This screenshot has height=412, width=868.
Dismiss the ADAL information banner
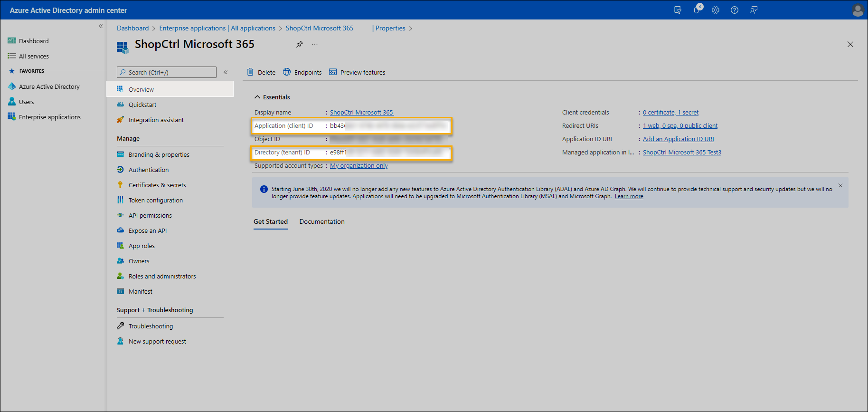tap(840, 185)
